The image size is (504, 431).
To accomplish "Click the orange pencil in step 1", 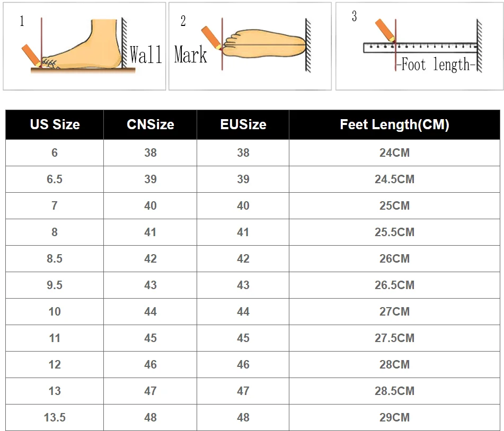I will pos(31,56).
